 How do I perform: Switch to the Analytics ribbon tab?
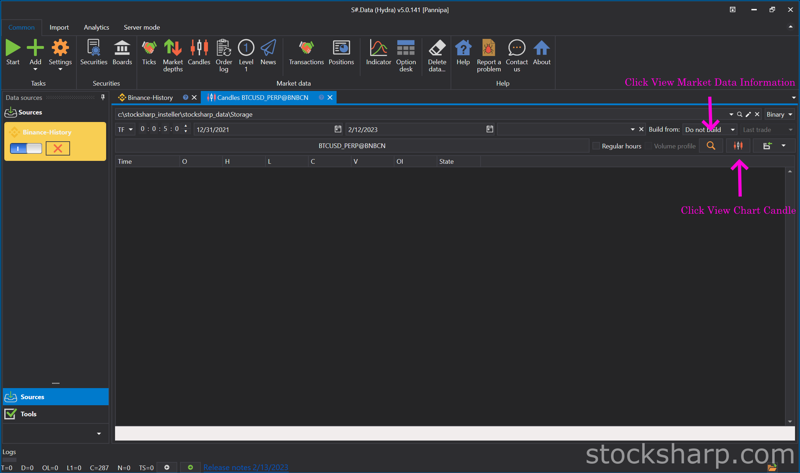[x=96, y=27]
